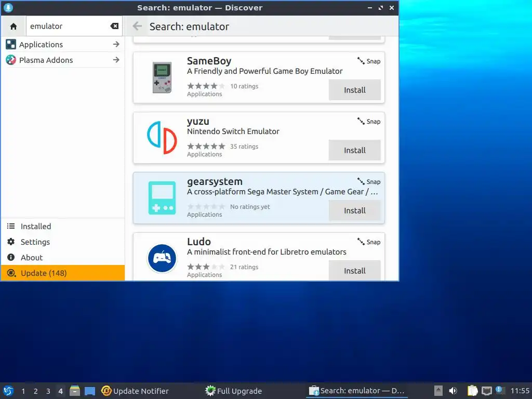Click the Plasma Addons category icon
This screenshot has width=532, height=399.
[x=11, y=60]
